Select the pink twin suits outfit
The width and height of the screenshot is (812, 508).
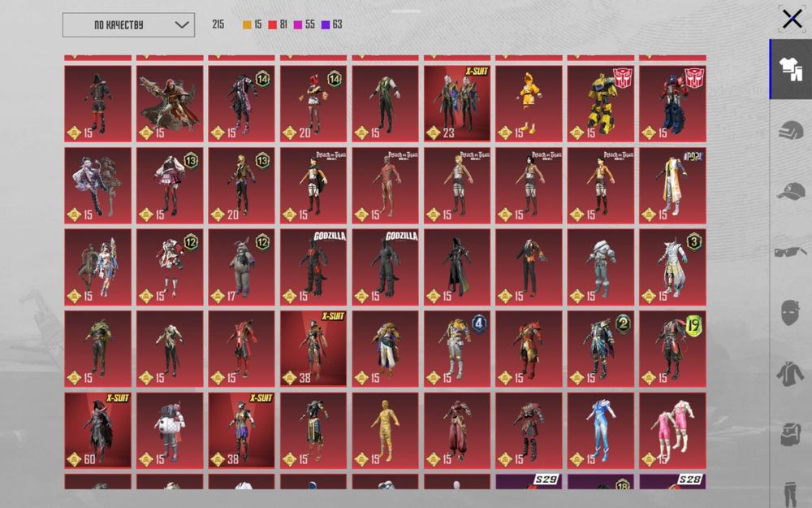[x=672, y=431]
